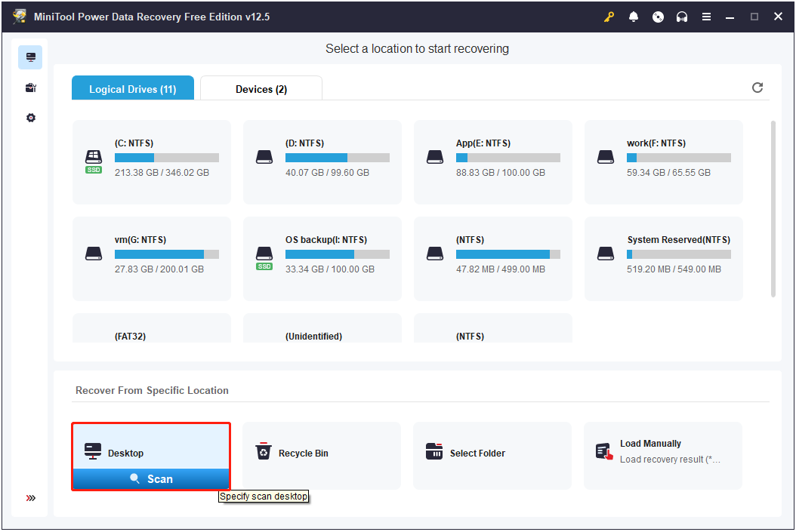The width and height of the screenshot is (796, 532).
Task: Open Load Manually recovery result option
Action: [663, 456]
